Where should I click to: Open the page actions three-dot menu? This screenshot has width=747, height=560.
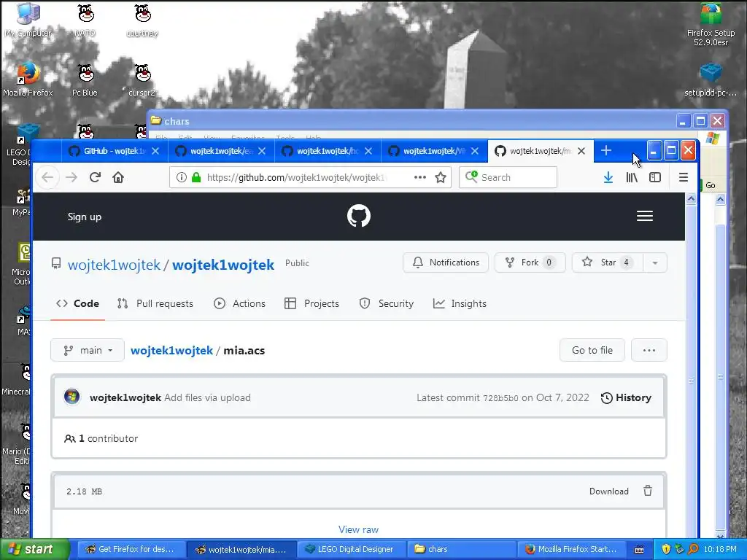tap(419, 177)
